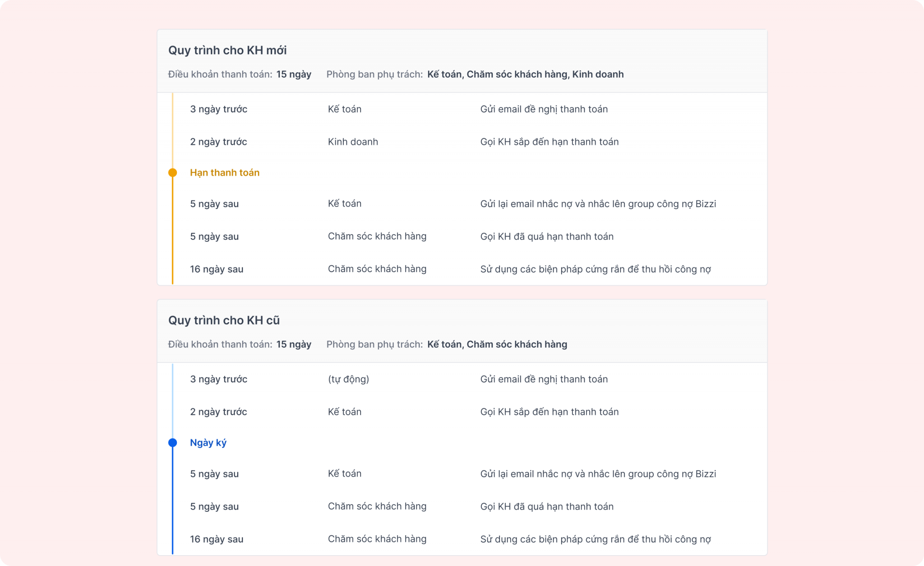Click the blue Ngày ký timeline dot

[172, 442]
